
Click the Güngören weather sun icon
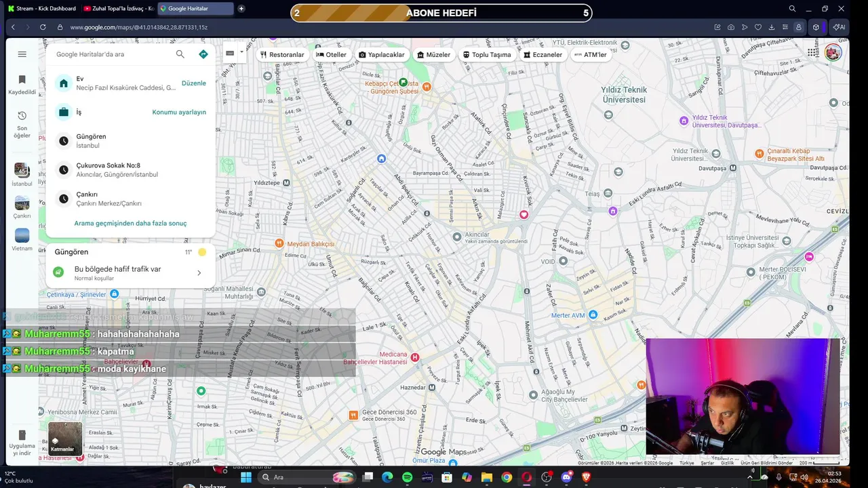(x=202, y=252)
